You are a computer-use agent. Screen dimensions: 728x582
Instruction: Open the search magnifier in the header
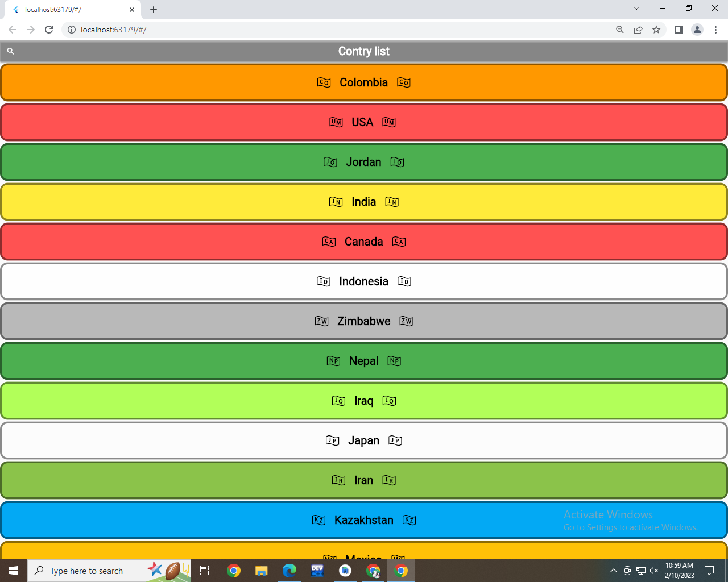coord(10,51)
